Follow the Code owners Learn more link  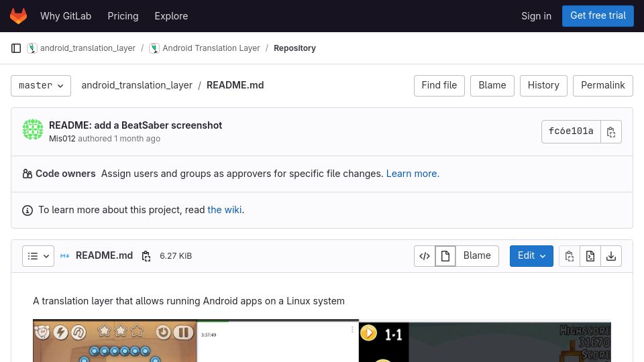(411, 174)
